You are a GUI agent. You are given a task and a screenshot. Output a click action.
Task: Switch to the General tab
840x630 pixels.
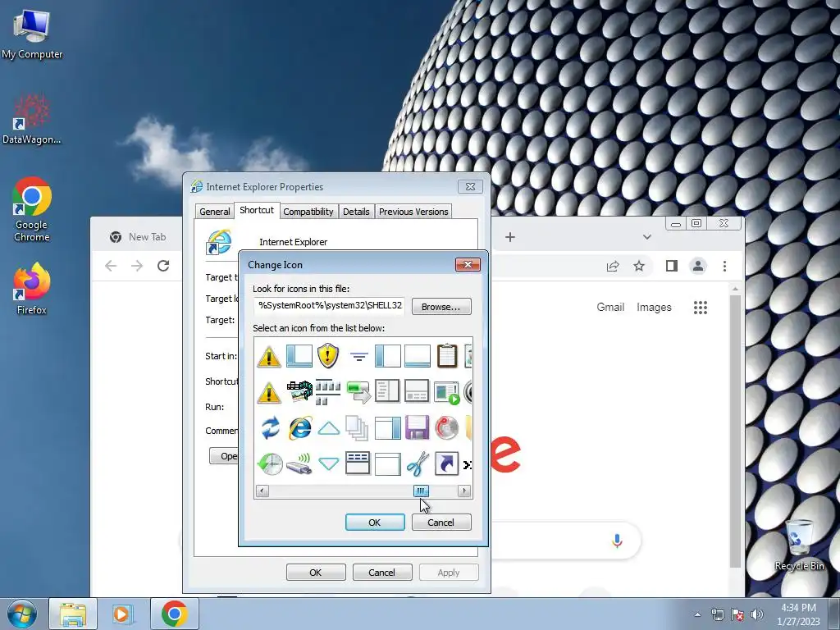click(x=215, y=212)
